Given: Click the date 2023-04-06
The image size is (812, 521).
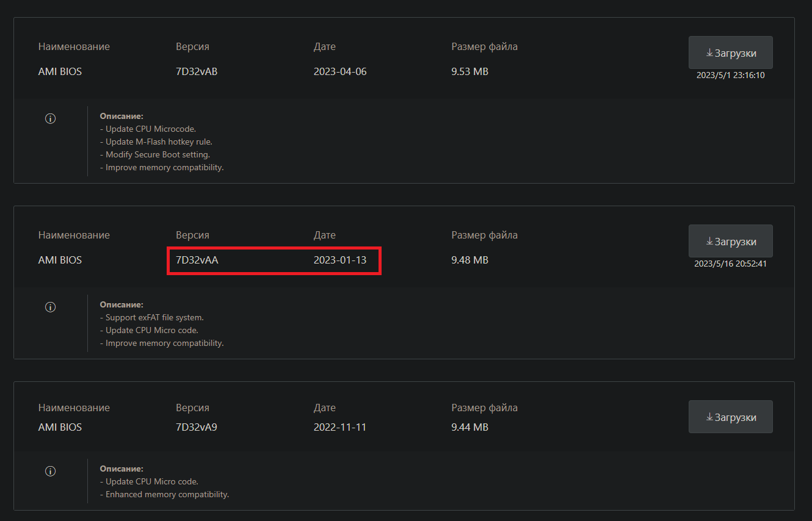Looking at the screenshot, I should click(x=340, y=71).
